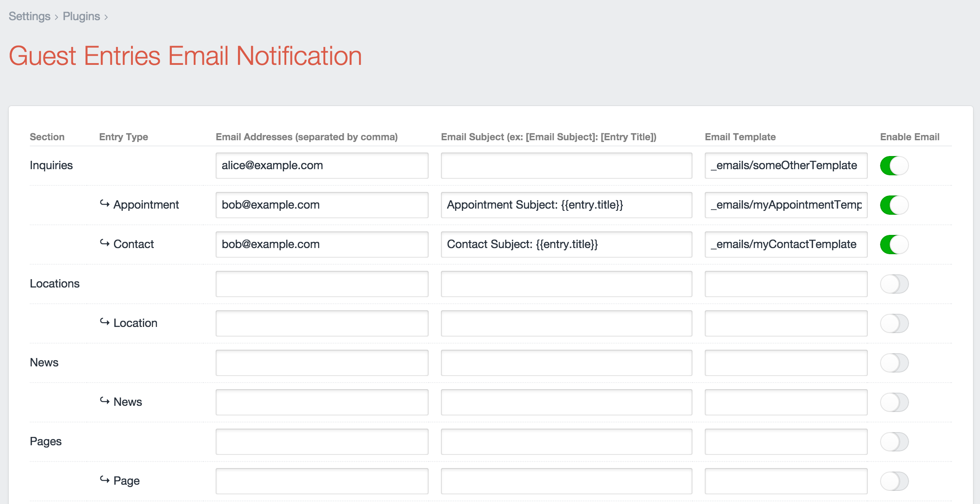
Task: Click the _emails/myContactTemplate template field
Action: 786,245
